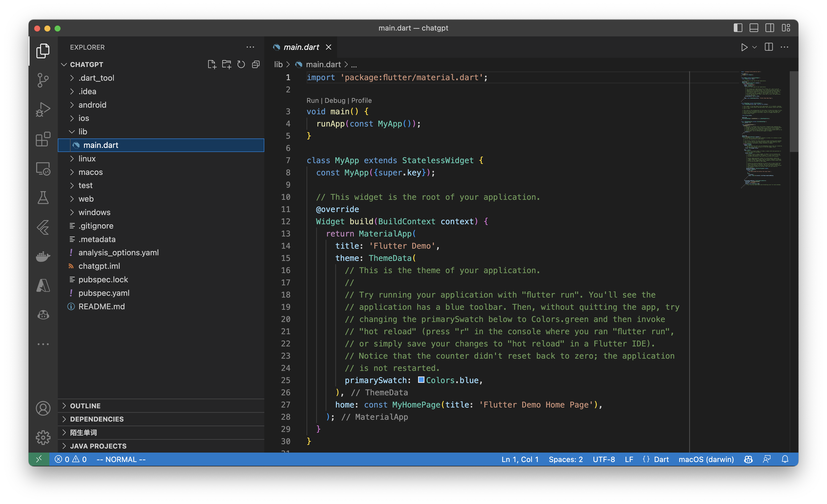Expand the ios folder
Screen dimensions: 827x504
pyautogui.click(x=161, y=118)
